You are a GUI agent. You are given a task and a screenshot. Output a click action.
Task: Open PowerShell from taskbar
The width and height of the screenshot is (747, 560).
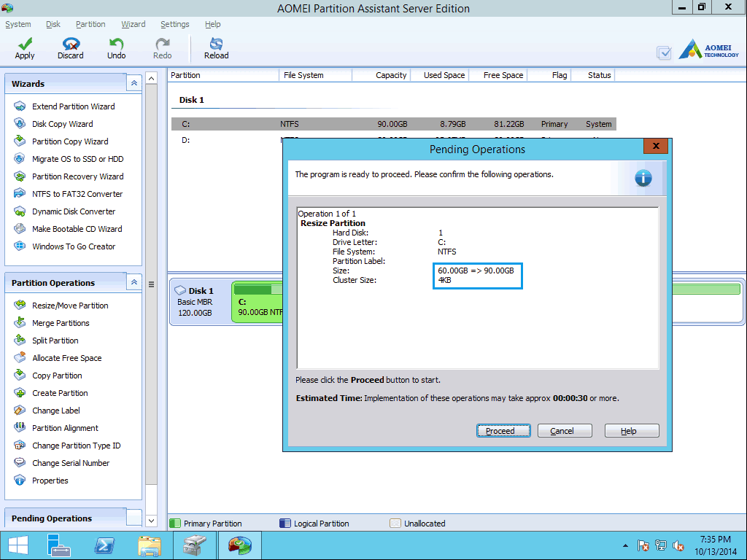(104, 545)
